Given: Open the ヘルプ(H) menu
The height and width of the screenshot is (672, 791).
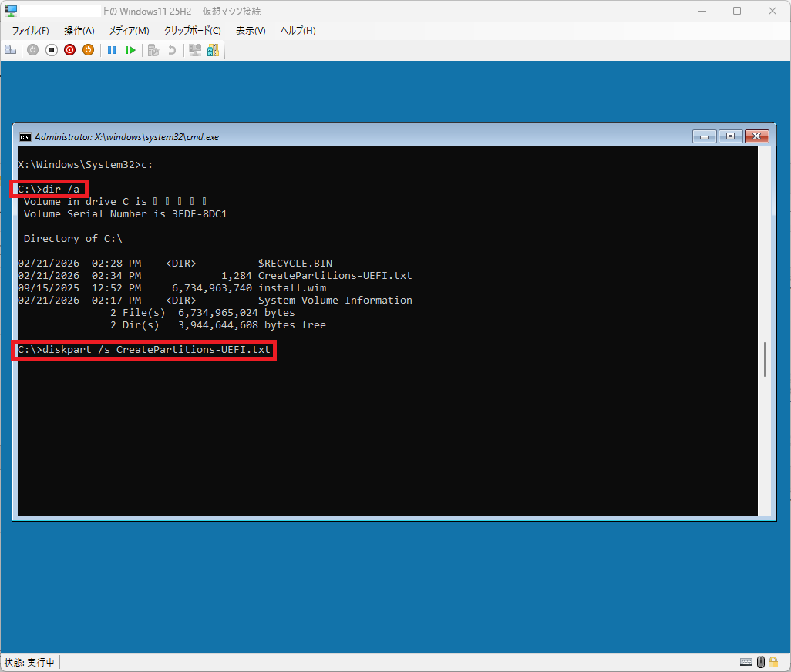Looking at the screenshot, I should coord(298,31).
